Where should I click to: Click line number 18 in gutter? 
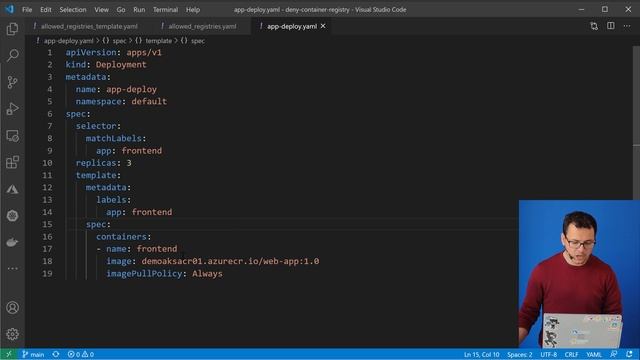(x=47, y=261)
